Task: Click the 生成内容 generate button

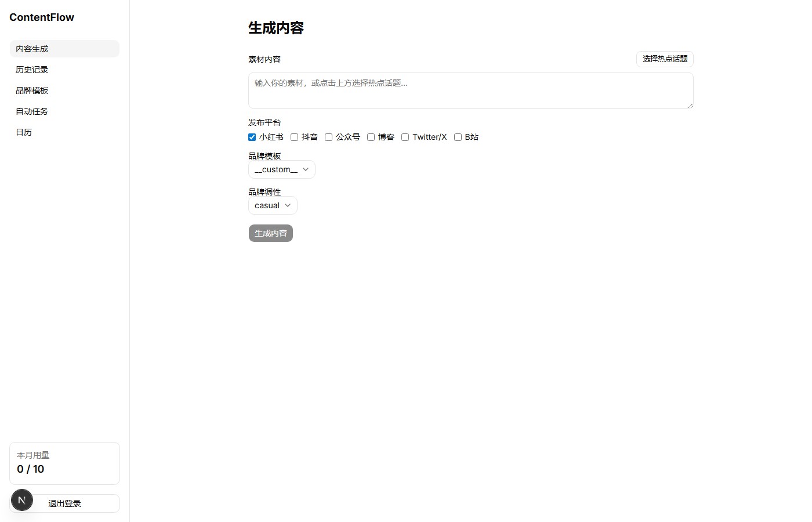Action: [270, 233]
